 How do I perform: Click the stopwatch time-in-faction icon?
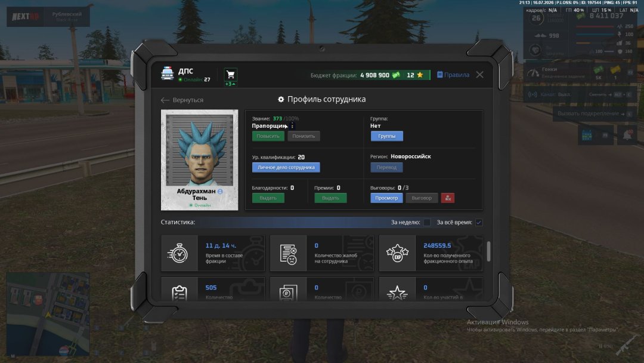point(179,253)
